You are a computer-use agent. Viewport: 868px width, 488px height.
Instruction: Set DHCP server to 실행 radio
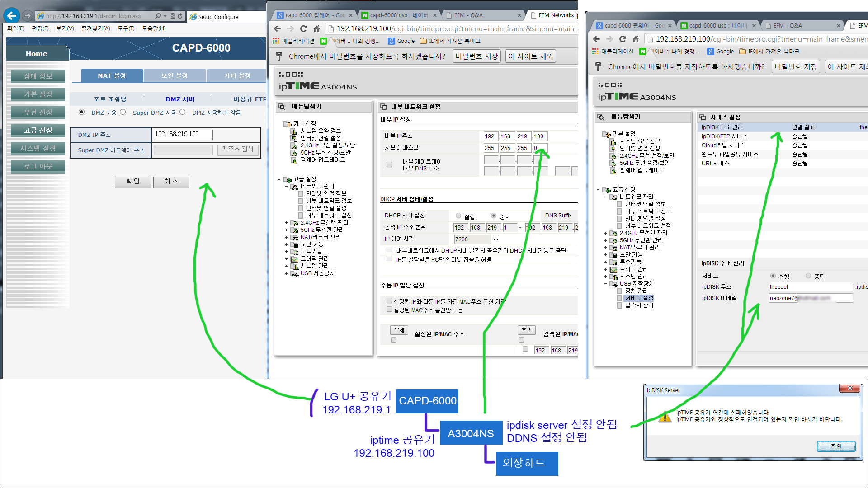click(458, 216)
